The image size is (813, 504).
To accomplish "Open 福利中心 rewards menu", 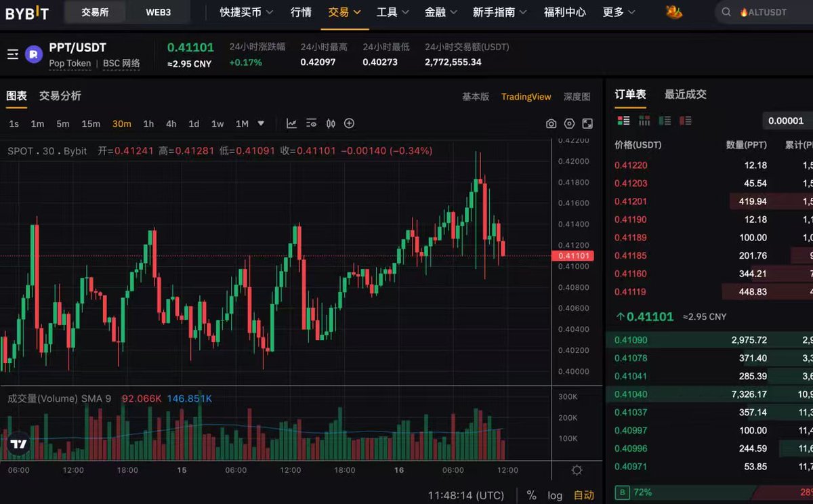I will (565, 12).
